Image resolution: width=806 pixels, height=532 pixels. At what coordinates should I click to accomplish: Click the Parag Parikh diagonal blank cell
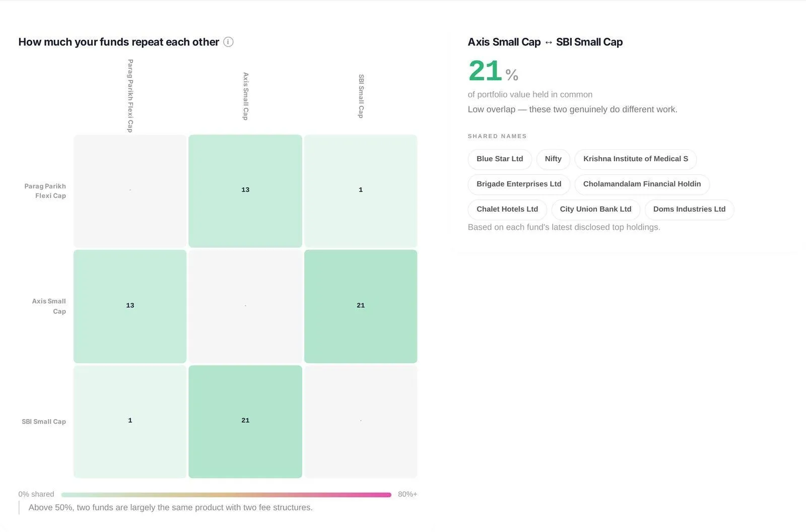pyautogui.click(x=130, y=191)
